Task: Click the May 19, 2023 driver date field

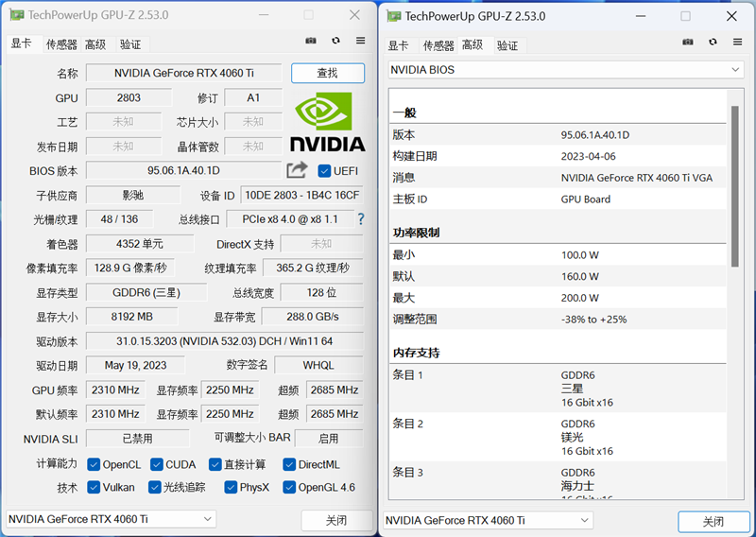Action: tap(135, 365)
